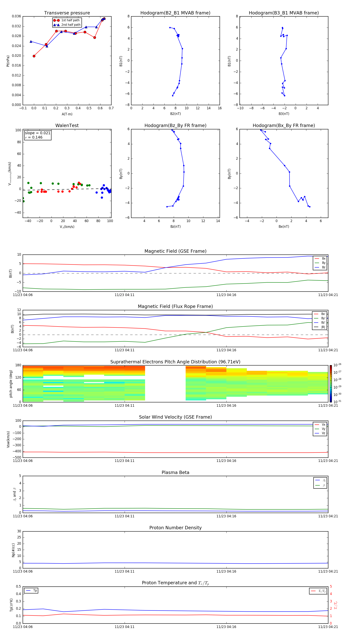Click the 'Bz(nT)' x-axis label

coord(175,227)
